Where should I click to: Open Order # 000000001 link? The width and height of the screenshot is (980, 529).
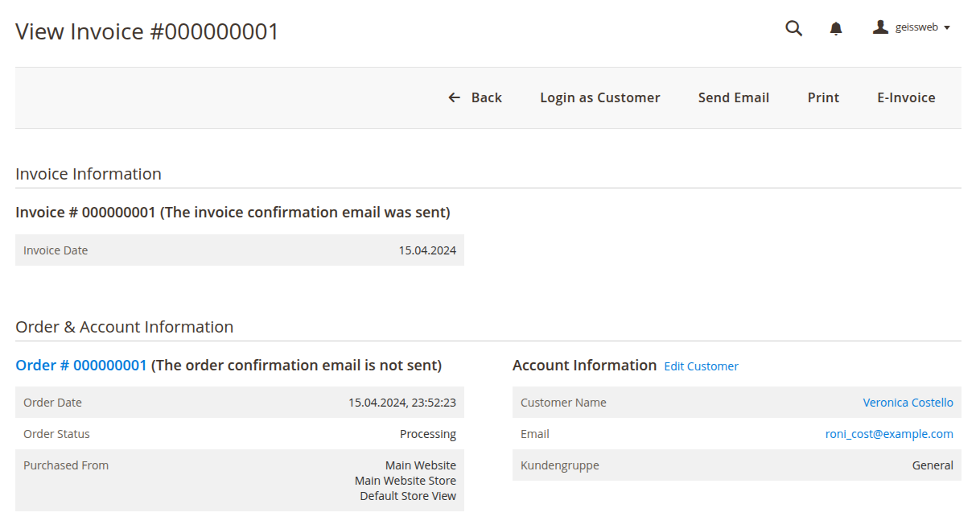coord(81,366)
